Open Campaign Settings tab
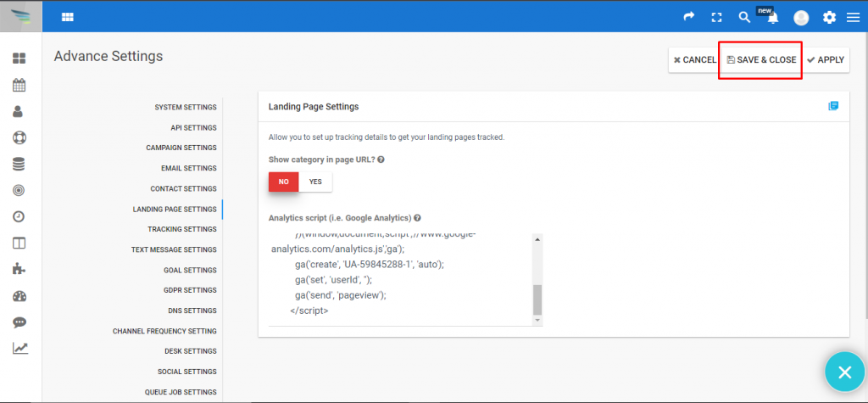The width and height of the screenshot is (868, 403). pyautogui.click(x=181, y=148)
